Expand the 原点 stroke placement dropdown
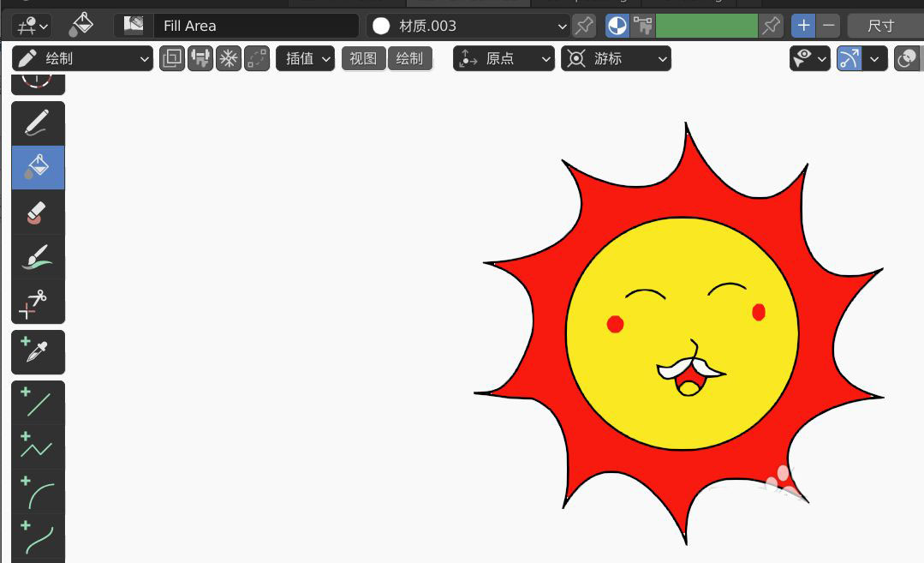The width and height of the screenshot is (924, 563). (x=504, y=58)
